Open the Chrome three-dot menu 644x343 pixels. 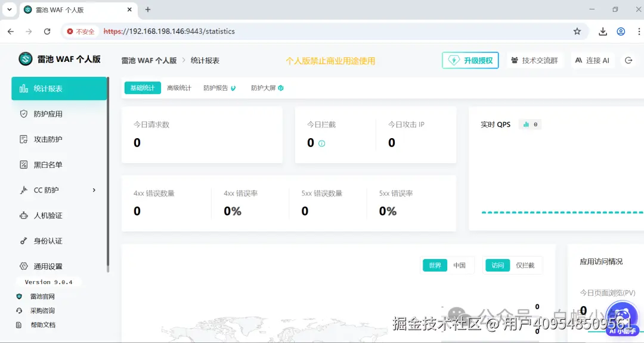(638, 31)
